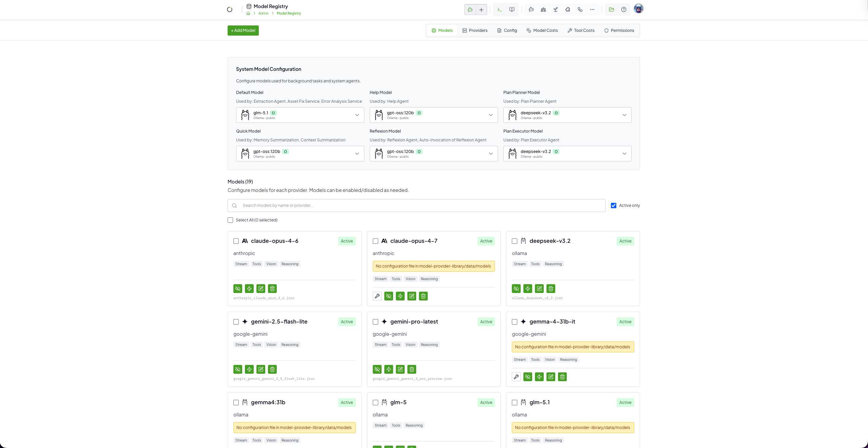Delete the deepseek-v3.2 model card
This screenshot has width=868, height=448.
(x=551, y=289)
